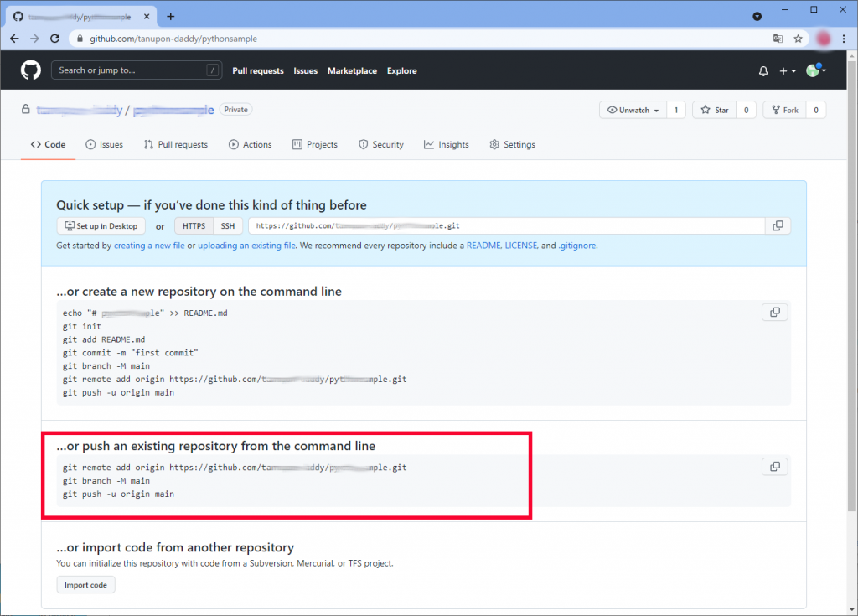Copy the repository HTTPS URL
The width and height of the screenshot is (858, 616).
778,226
